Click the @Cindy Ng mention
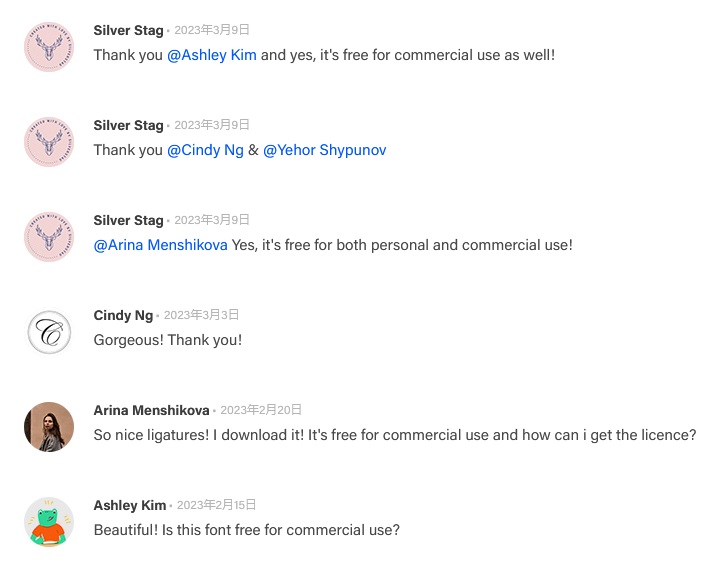 point(205,150)
